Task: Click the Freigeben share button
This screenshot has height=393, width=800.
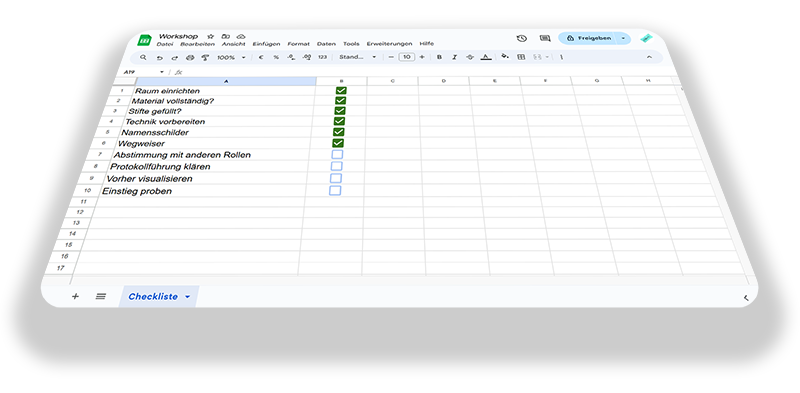Action: 588,38
